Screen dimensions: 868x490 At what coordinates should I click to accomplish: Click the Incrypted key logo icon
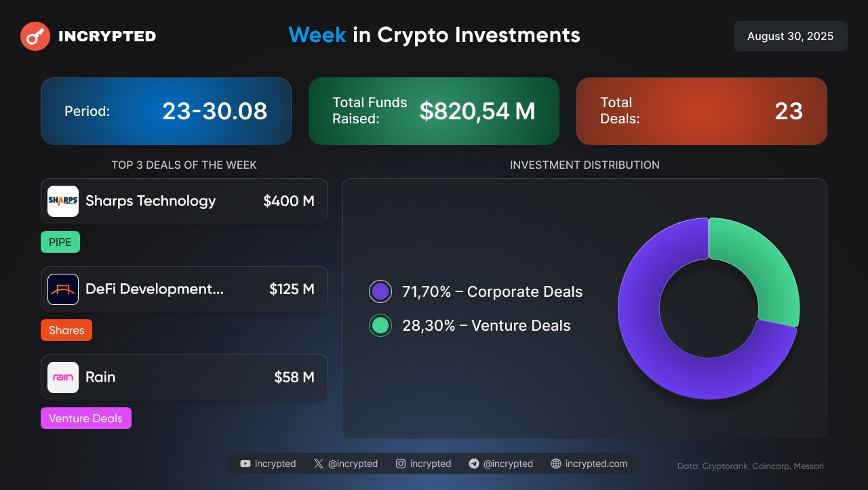(35, 36)
